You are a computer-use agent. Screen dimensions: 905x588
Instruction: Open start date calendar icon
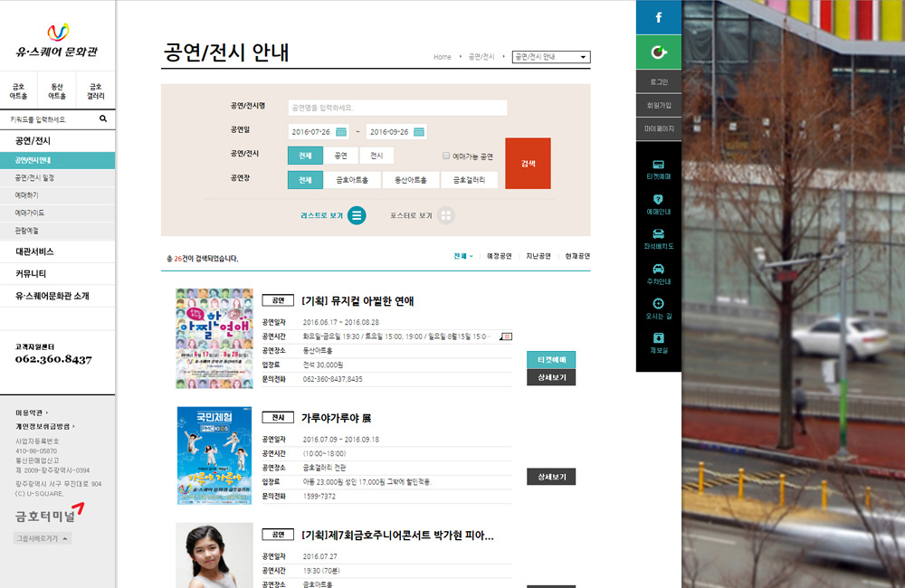[x=341, y=132]
